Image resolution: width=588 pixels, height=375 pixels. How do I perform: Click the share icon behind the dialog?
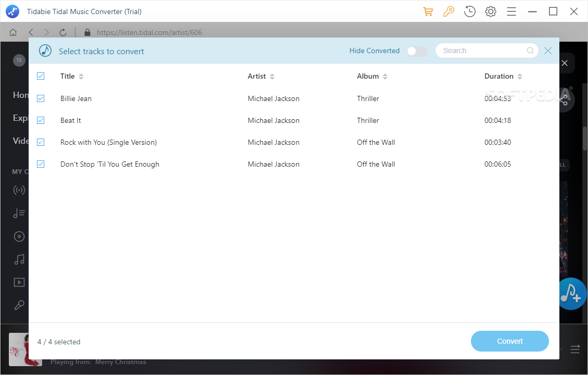coord(564,100)
